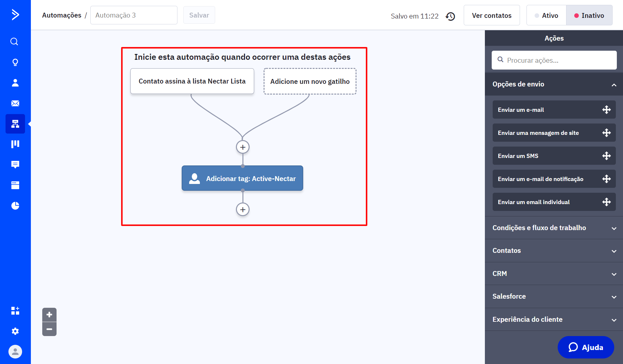The image size is (623, 364).
Task: Zoom out the canvas with minus button
Action: [x=49, y=329]
